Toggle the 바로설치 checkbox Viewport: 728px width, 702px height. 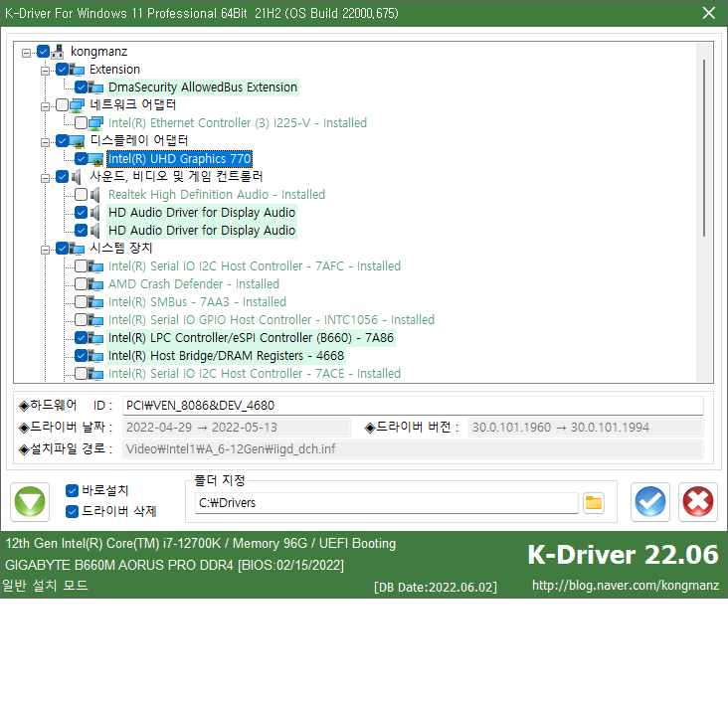tap(72, 490)
